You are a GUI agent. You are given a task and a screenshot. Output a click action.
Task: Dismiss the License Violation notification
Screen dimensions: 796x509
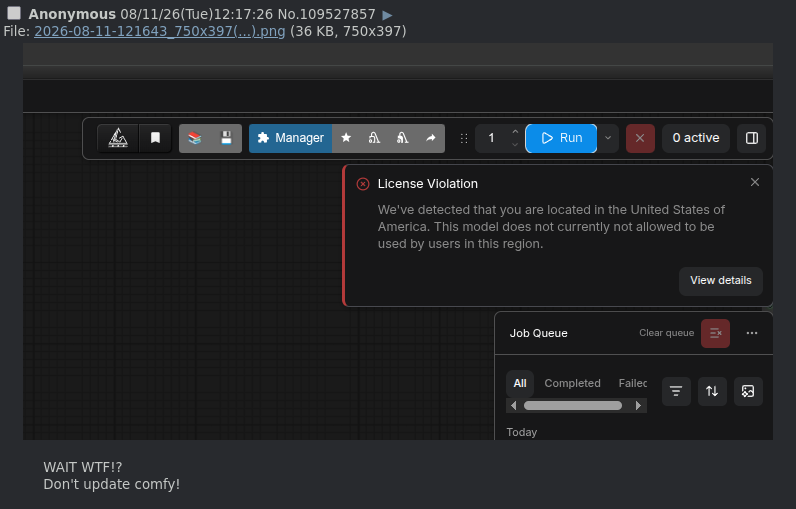click(755, 182)
